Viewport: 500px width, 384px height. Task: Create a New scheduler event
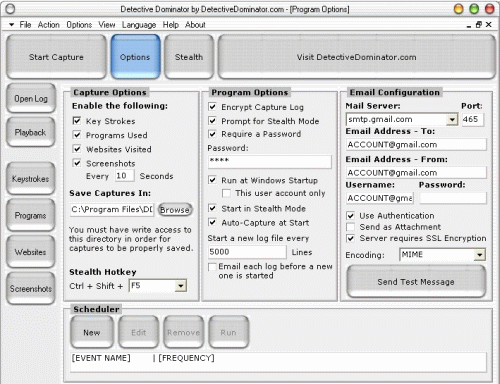click(92, 332)
